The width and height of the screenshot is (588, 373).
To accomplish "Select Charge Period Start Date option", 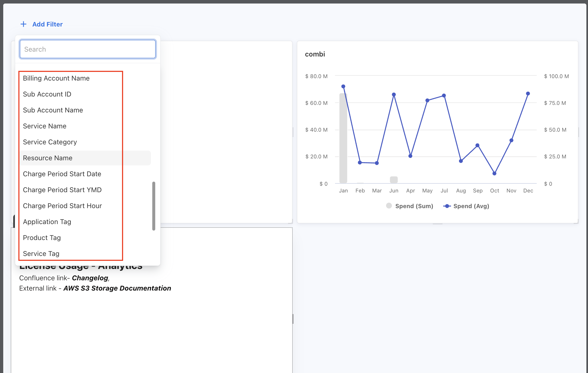I will tap(62, 174).
